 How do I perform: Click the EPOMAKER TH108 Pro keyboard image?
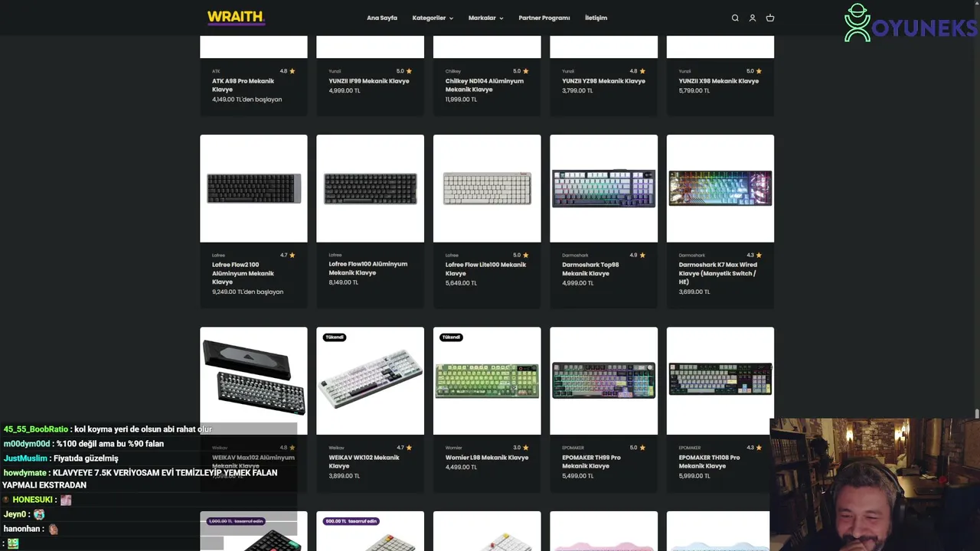tap(720, 381)
